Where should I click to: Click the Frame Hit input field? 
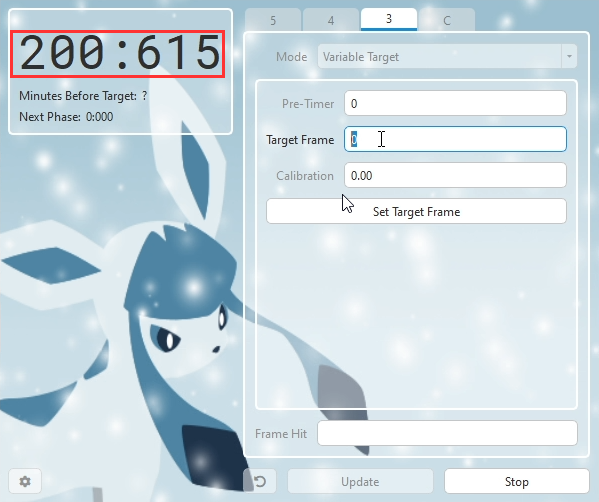pyautogui.click(x=447, y=433)
